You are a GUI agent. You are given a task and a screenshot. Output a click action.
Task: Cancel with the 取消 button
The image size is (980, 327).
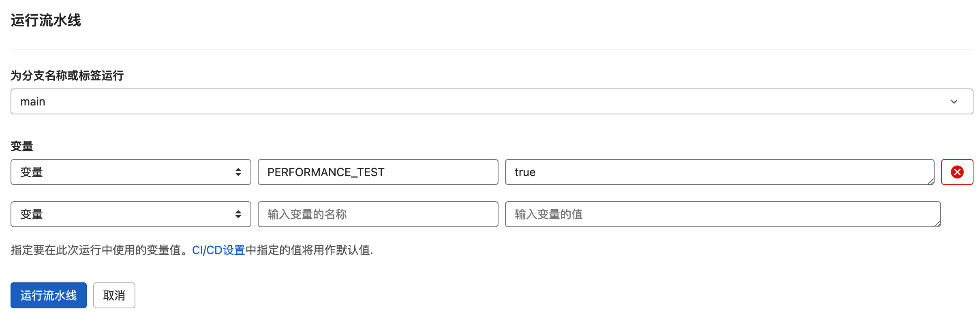[x=114, y=295]
